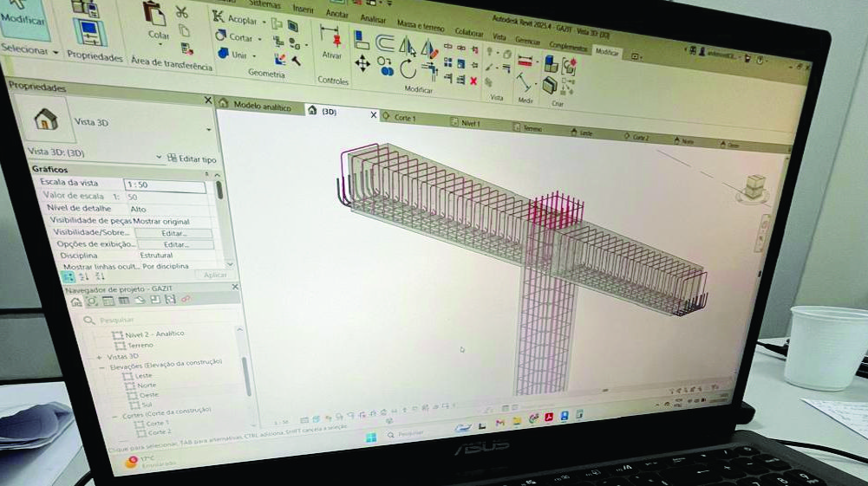Select the Offset tool icon
Screen dimensions: 868x486
tap(385, 42)
